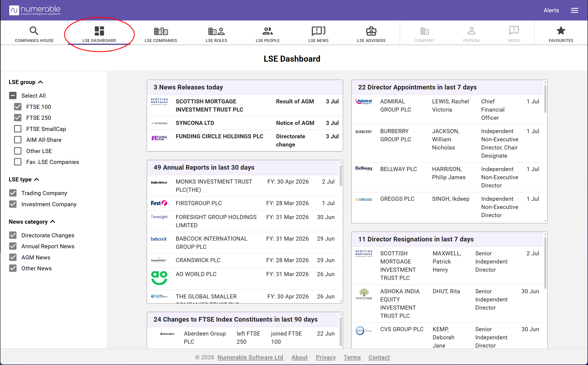Open the LSE News speech bubble icon
This screenshot has height=365, width=588.
pos(318,31)
